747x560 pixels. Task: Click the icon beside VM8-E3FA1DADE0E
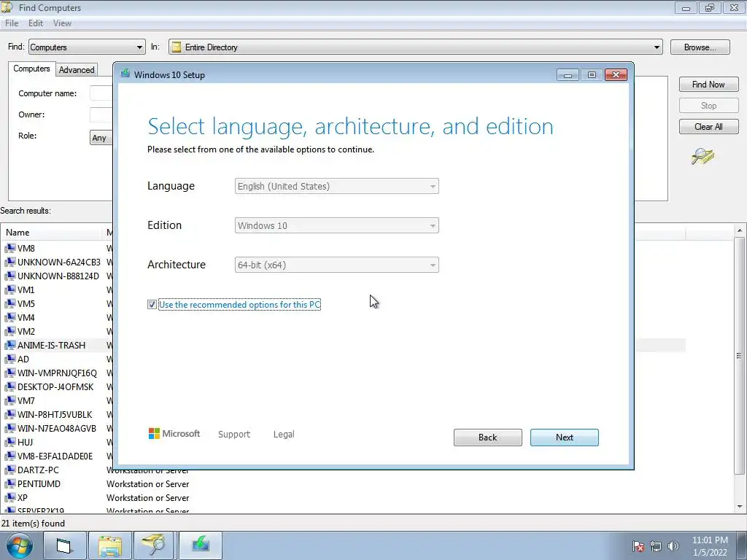(x=10, y=456)
